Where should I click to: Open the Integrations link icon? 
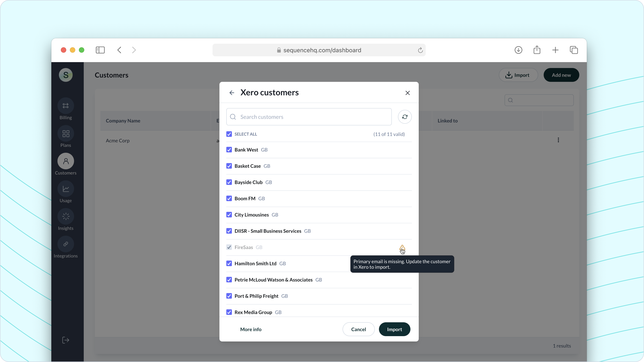(66, 244)
